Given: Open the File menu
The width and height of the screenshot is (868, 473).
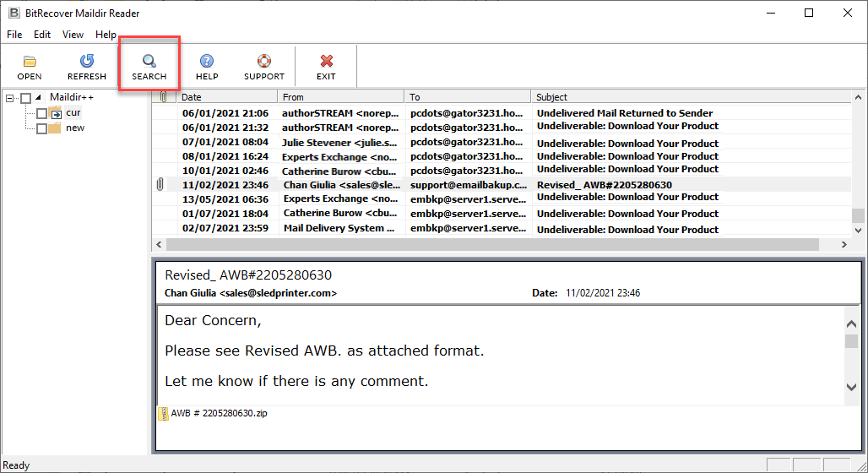Looking at the screenshot, I should (14, 35).
